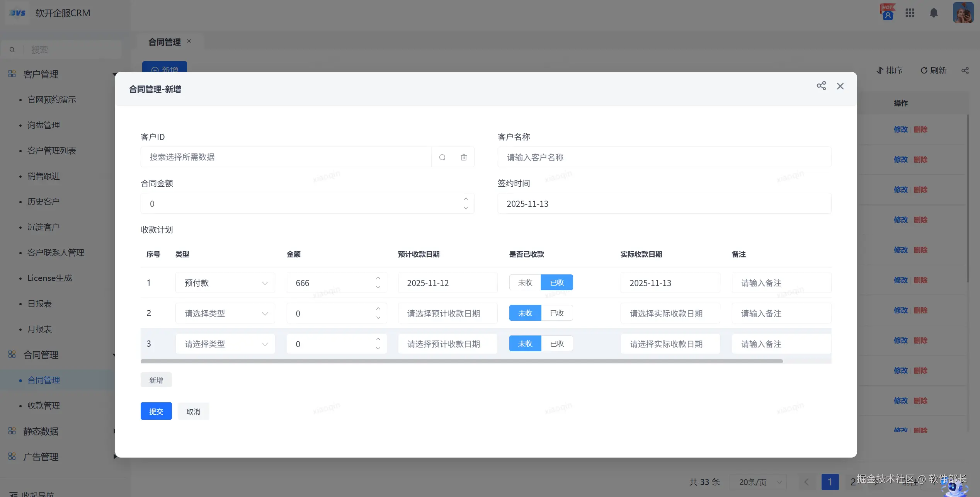Screen dimensions: 980x497
Task: Increase 合同金额 with up arrow
Action: click(466, 199)
